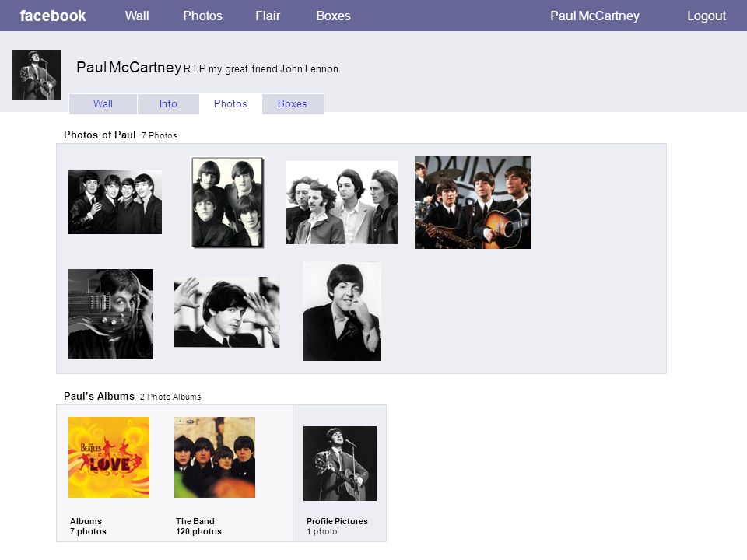Click the facebook logo in header
This screenshot has height=560, width=747.
(x=53, y=16)
